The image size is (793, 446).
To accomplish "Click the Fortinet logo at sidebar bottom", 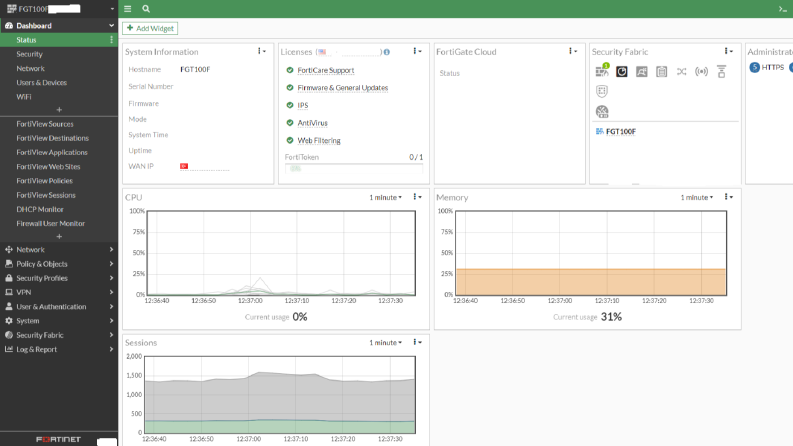I will [x=59, y=439].
